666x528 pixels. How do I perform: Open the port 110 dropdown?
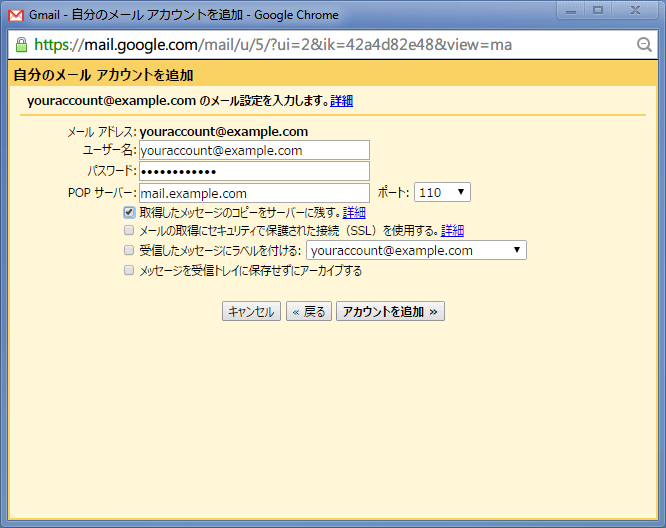442,192
